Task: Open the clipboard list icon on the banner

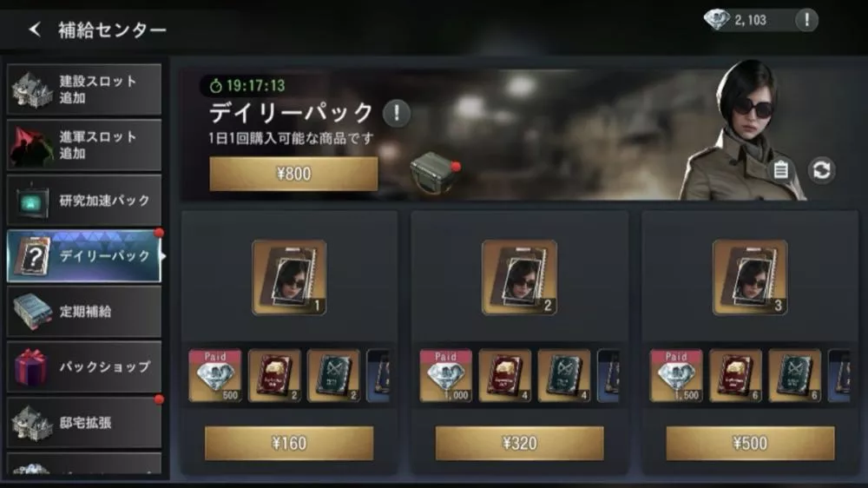Action: click(780, 170)
